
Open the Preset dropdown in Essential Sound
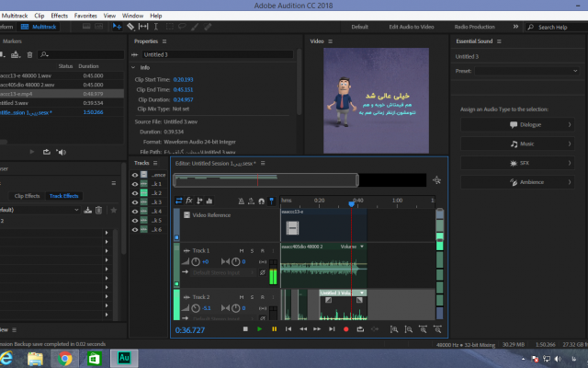tap(526, 71)
